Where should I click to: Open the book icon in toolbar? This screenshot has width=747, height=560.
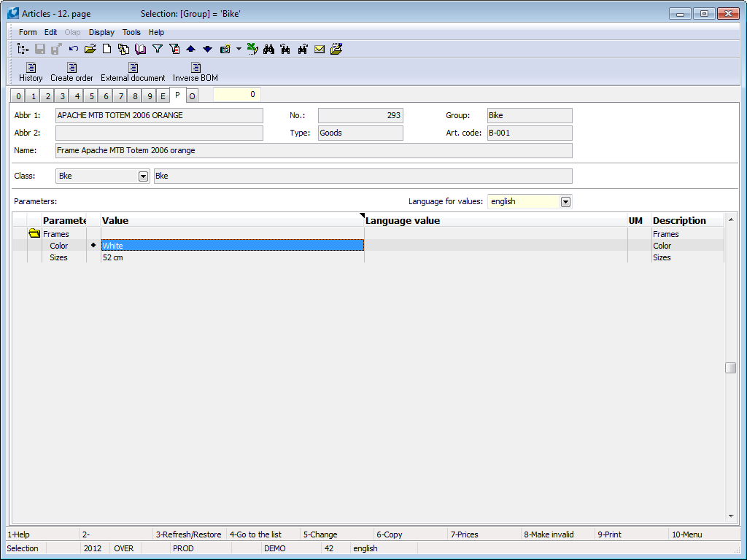(x=140, y=49)
